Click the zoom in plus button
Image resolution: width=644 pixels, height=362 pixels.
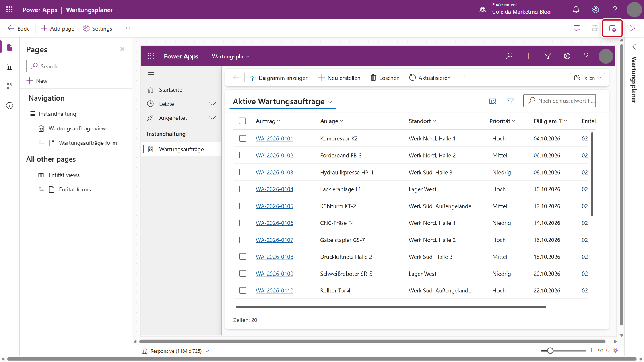click(592, 350)
